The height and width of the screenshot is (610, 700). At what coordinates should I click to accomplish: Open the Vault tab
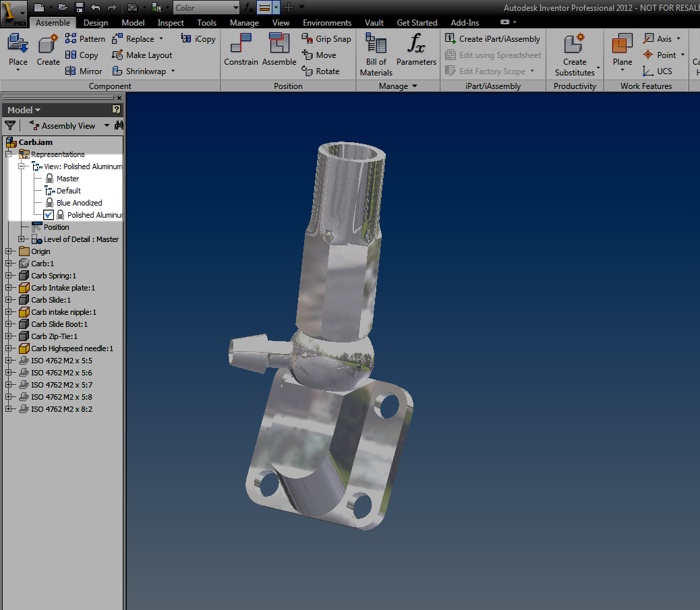tap(374, 23)
